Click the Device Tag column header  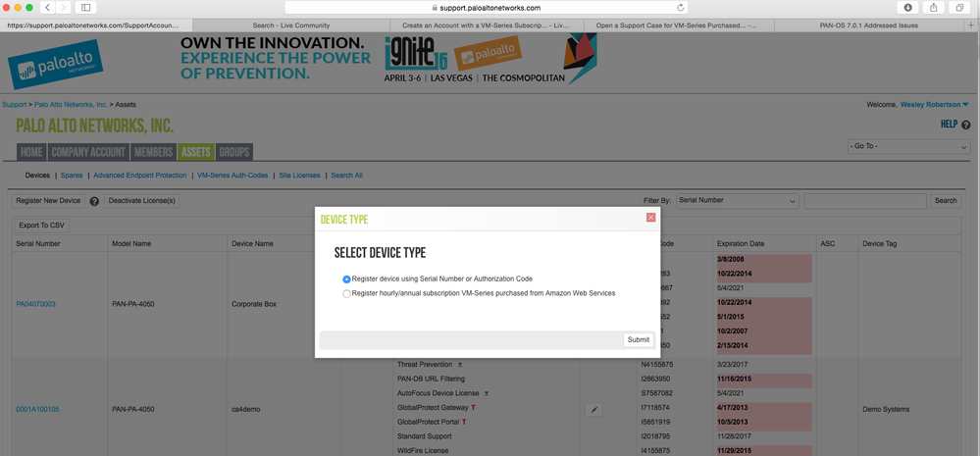(879, 243)
